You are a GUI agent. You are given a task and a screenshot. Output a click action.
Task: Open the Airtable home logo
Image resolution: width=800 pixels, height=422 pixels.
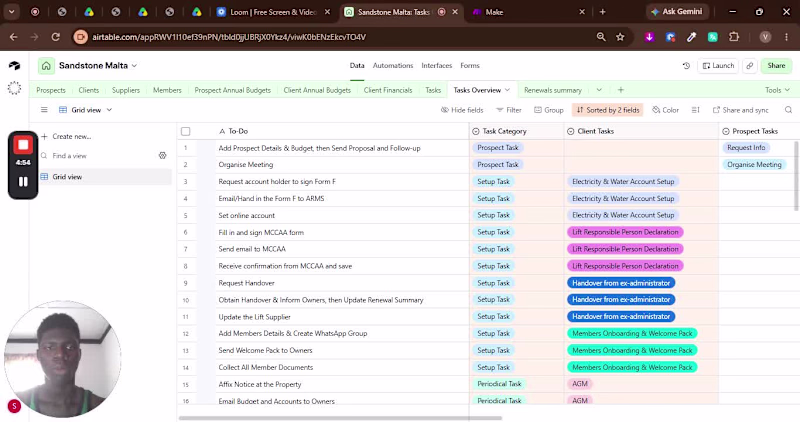pos(14,66)
